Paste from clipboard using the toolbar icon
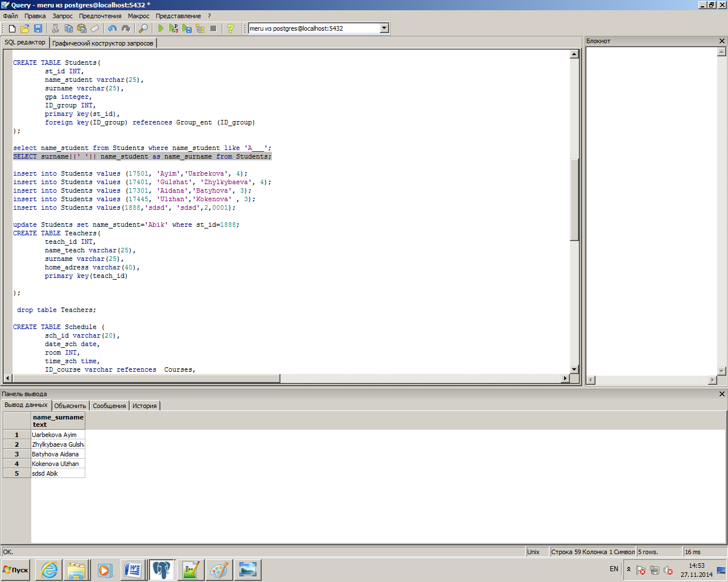This screenshot has height=582, width=728. coord(82,28)
